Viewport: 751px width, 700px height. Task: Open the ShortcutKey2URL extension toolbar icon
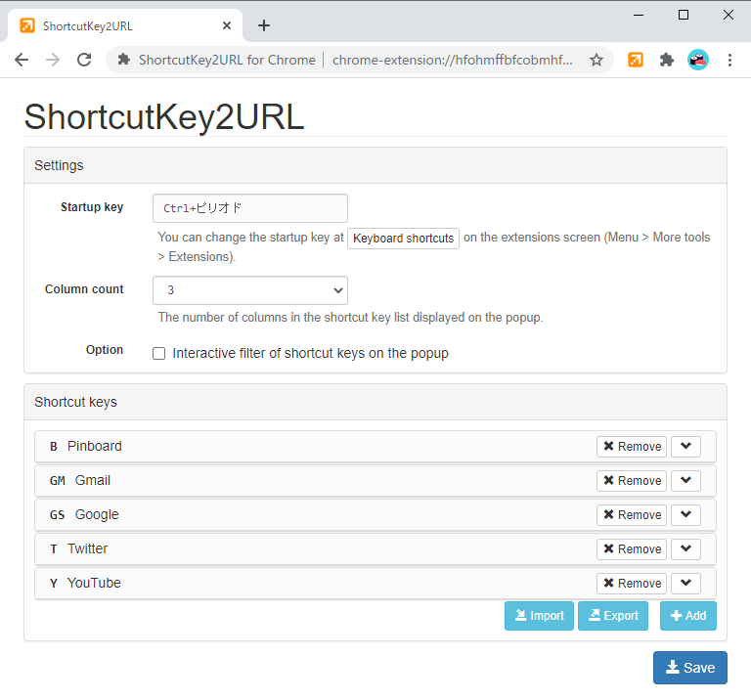(x=636, y=60)
